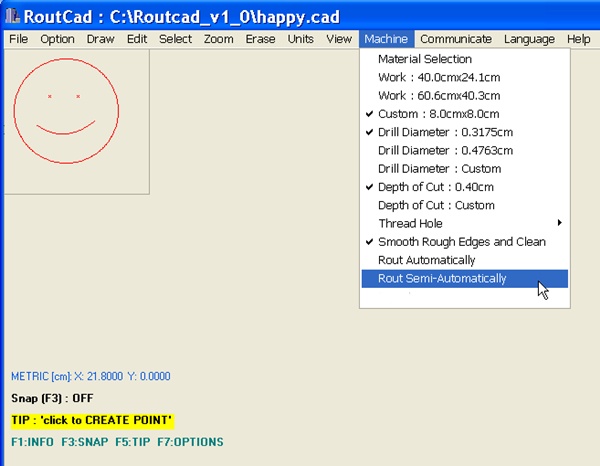Click the F5:TIP shortcut label

(x=133, y=442)
